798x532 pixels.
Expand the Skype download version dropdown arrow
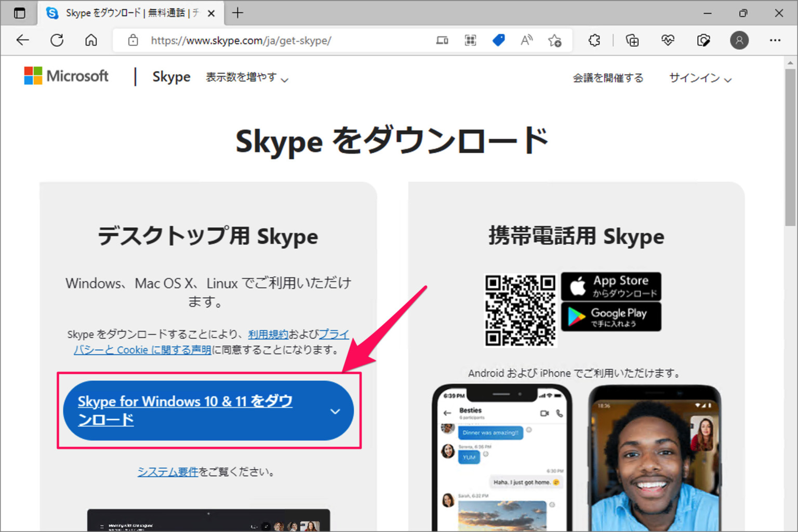[x=335, y=410]
